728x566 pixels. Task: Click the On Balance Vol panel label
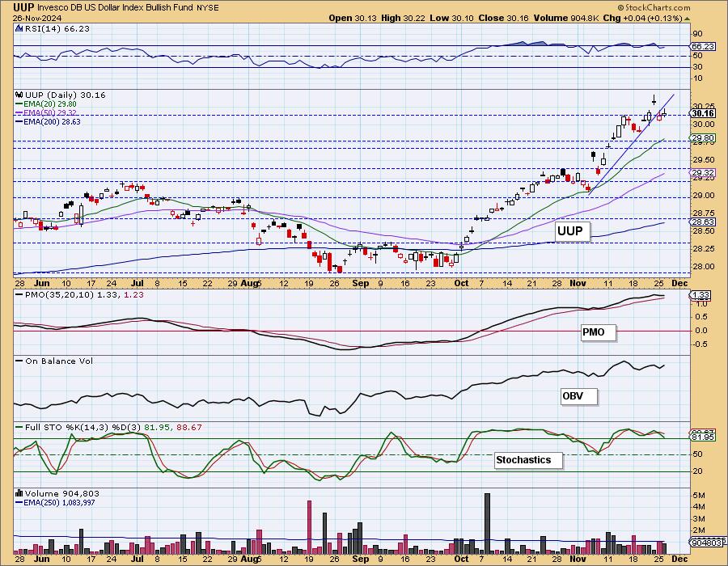[x=59, y=361]
